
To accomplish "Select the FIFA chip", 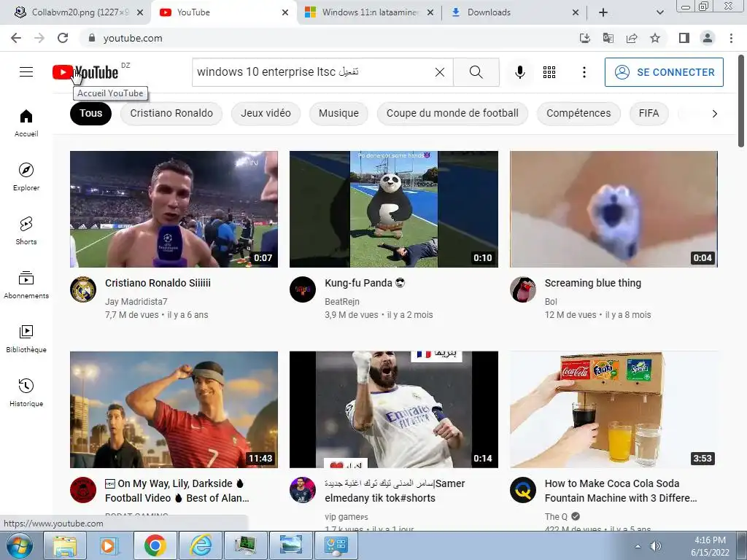I will coord(649,113).
